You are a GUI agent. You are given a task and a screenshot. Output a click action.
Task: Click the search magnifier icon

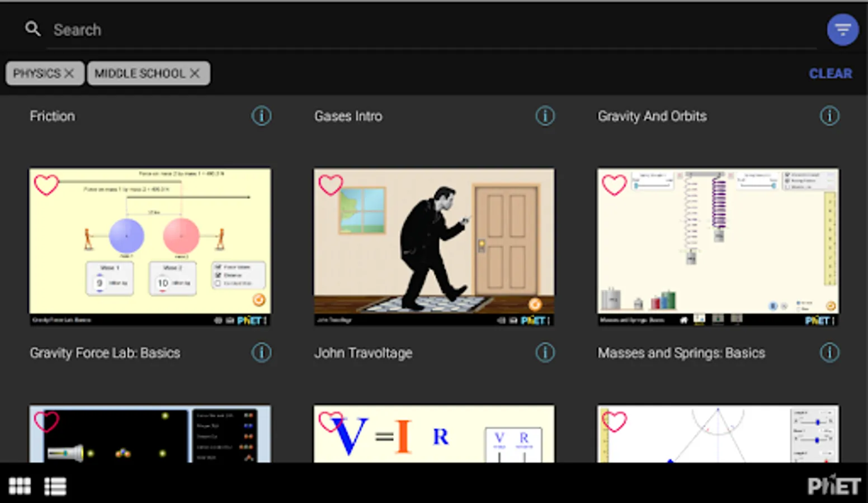point(33,29)
